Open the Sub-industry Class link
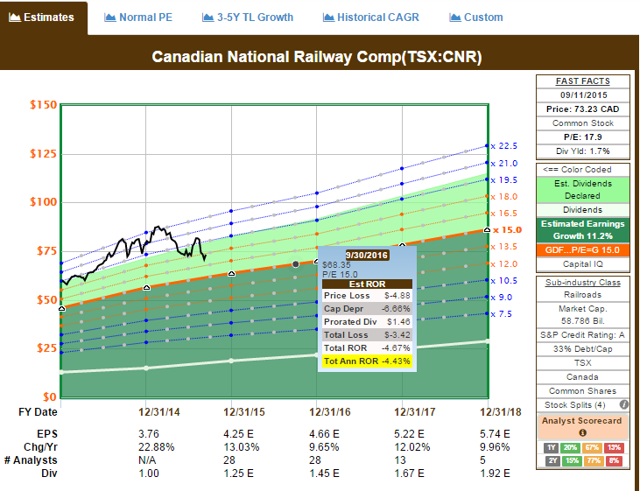 point(583,282)
